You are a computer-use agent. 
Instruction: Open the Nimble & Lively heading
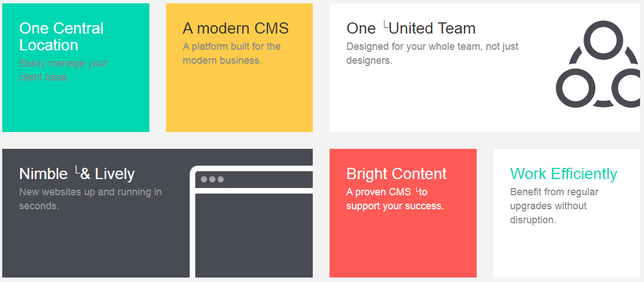pos(77,173)
